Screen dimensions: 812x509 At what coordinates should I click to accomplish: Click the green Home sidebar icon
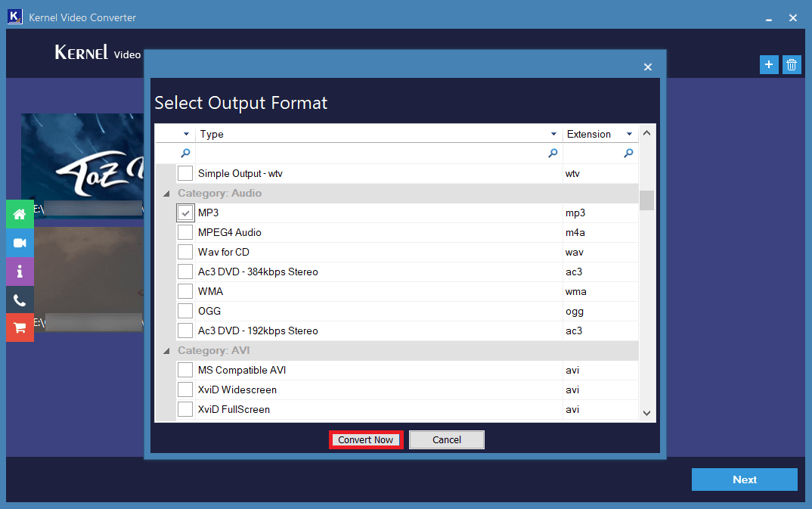click(x=20, y=214)
